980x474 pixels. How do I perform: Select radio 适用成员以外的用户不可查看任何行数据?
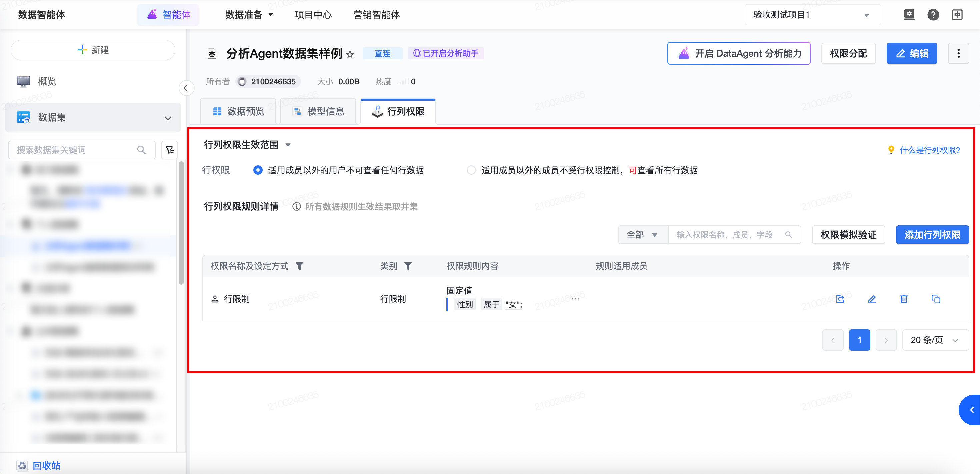coord(258,170)
